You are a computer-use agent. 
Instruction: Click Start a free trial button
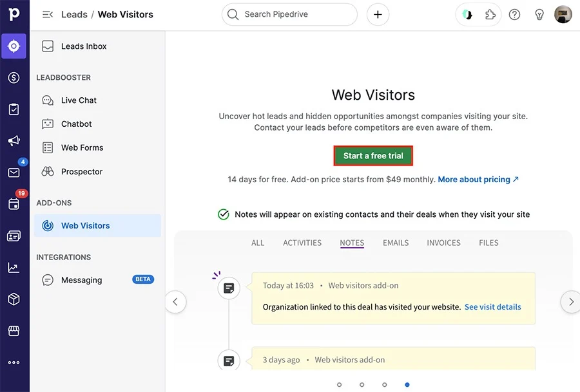[373, 156]
